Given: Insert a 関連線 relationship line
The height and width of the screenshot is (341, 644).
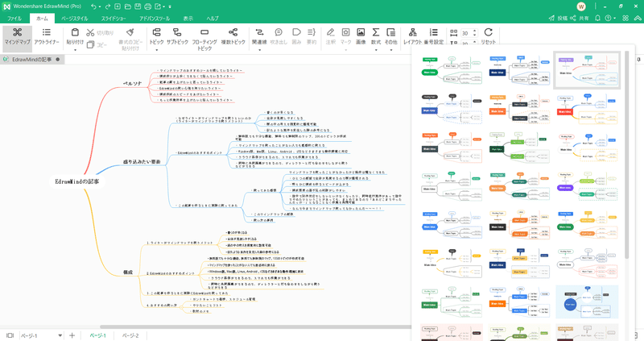Looking at the screenshot, I should click(x=259, y=35).
